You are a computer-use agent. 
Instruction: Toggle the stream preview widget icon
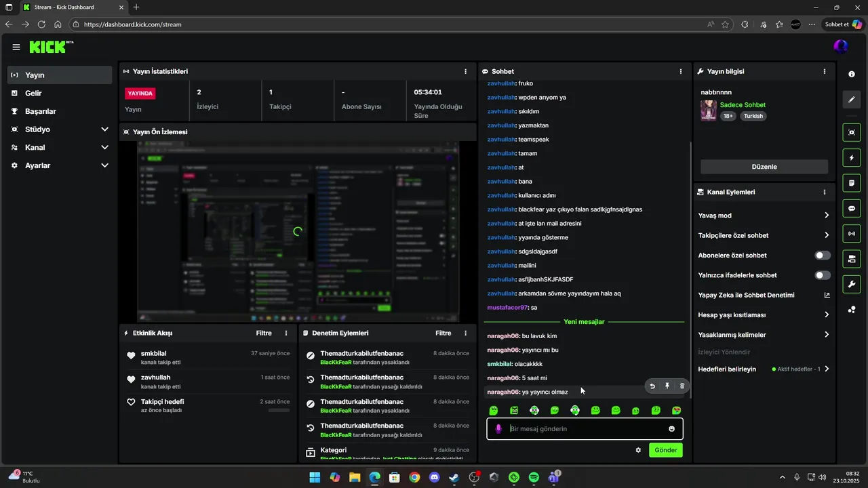click(852, 133)
